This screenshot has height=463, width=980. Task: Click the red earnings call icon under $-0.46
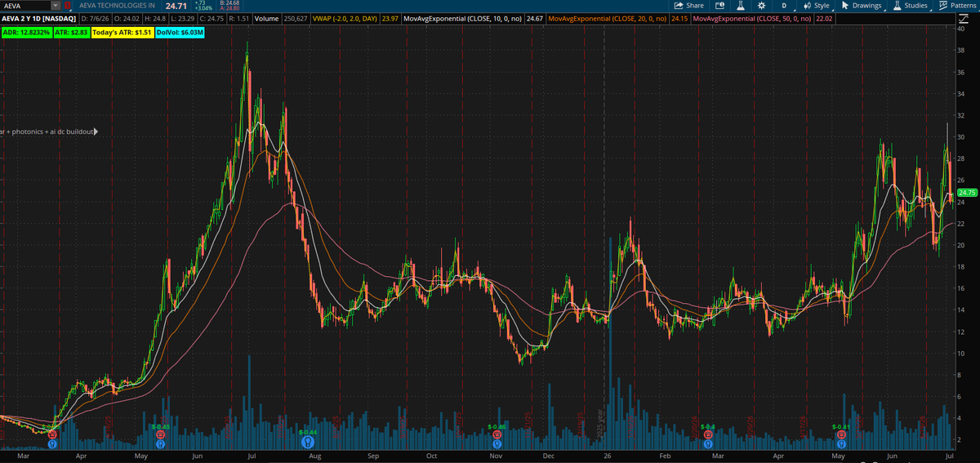[x=497, y=436]
